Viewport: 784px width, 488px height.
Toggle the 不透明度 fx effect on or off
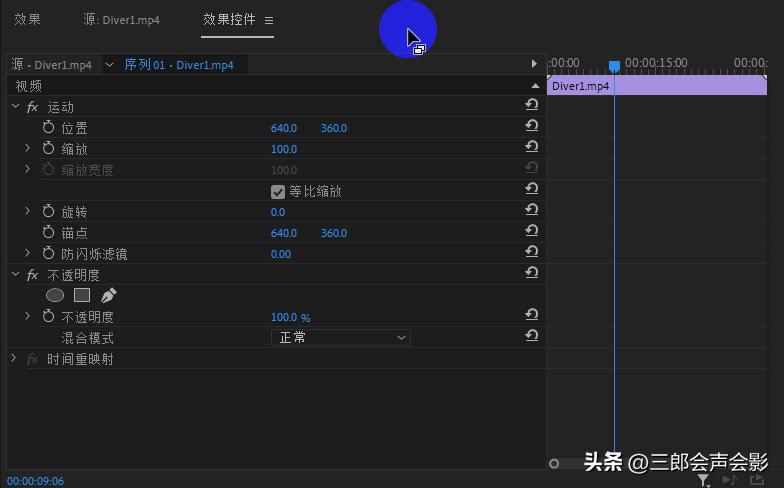[32, 275]
